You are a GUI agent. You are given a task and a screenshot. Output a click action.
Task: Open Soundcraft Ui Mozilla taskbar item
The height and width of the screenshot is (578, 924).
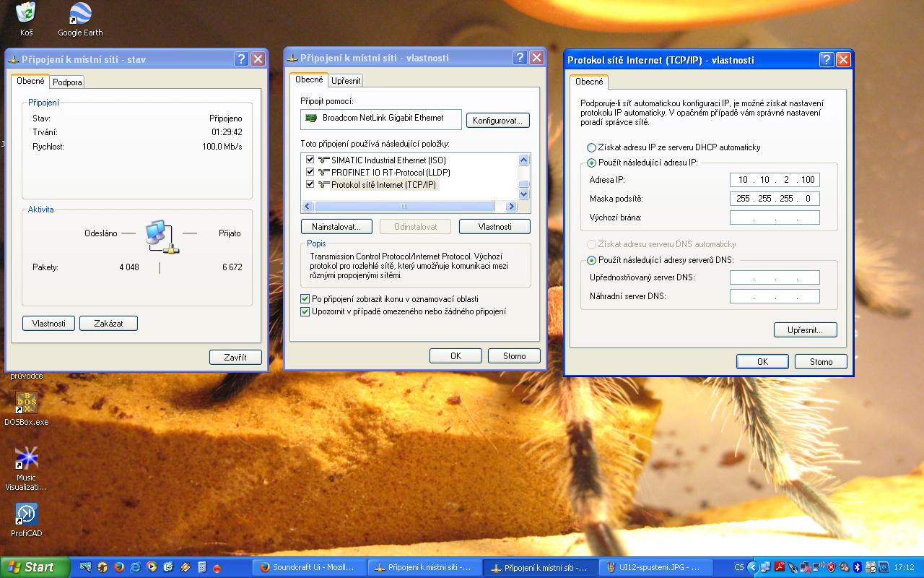pyautogui.click(x=310, y=567)
